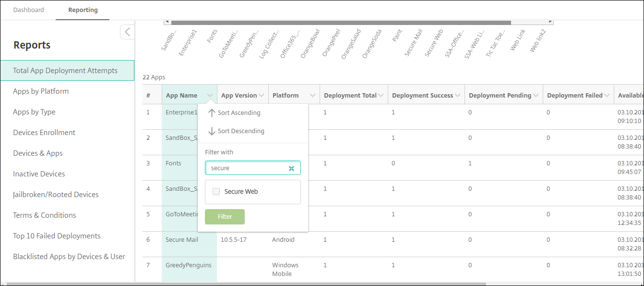This screenshot has width=644, height=286.
Task: Open Platform column dropdown arrow
Action: coord(313,96)
